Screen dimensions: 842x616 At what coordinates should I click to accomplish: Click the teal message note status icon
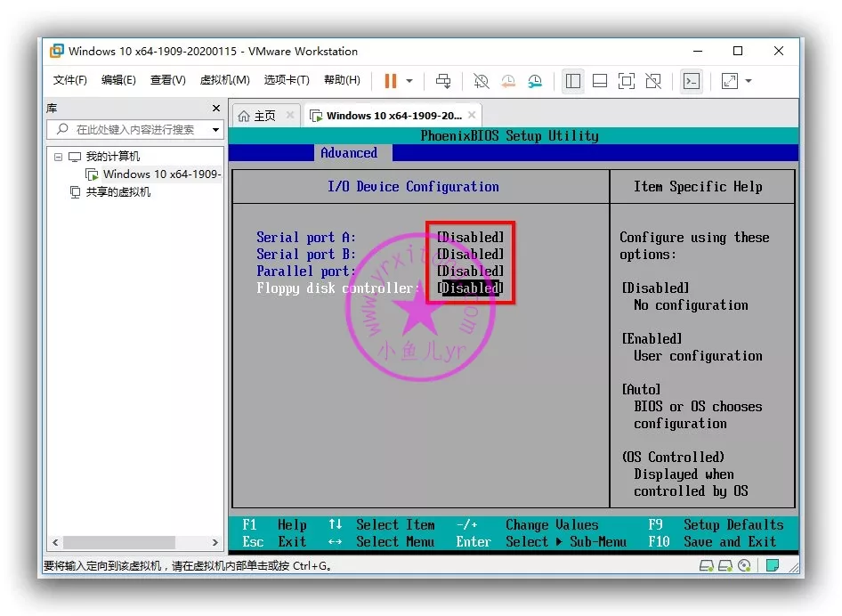tap(773, 565)
